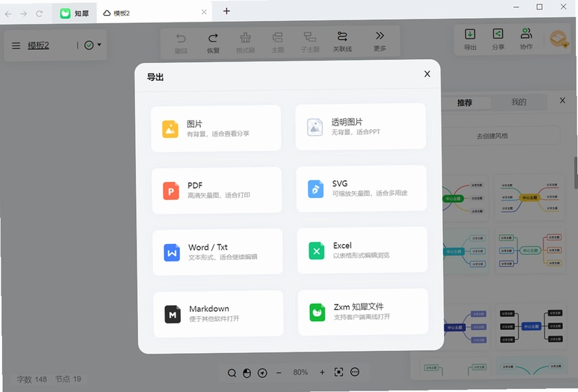Go back with the left arrow
The height and width of the screenshot is (392, 578).
coord(8,14)
